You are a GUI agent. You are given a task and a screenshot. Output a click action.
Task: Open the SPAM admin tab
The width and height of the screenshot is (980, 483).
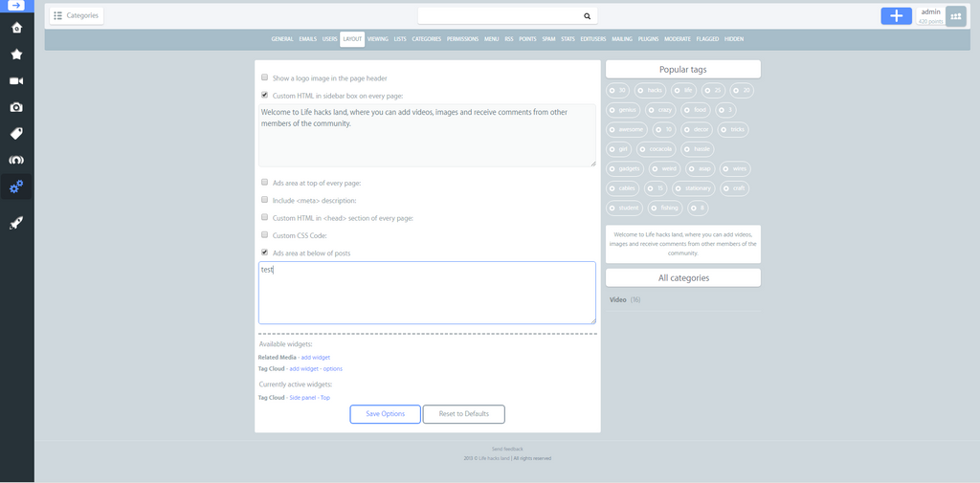point(548,39)
